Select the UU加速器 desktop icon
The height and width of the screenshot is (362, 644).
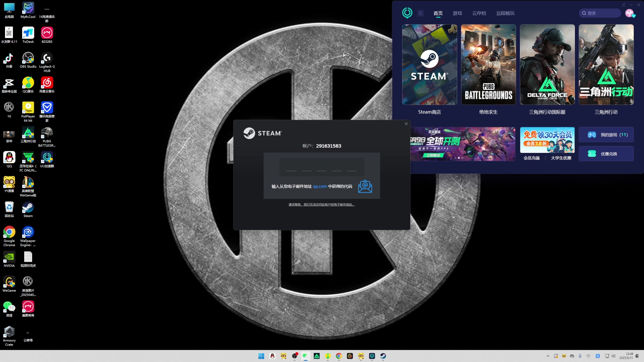pos(47,160)
